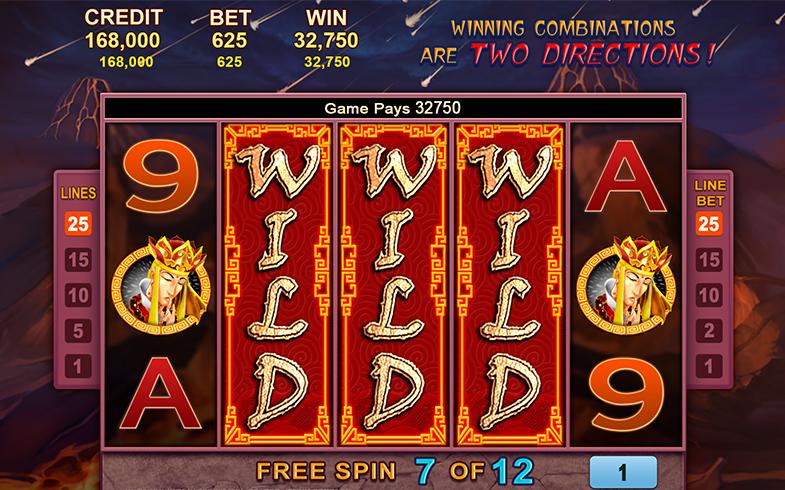Tap the center WILD reel
785x490 pixels.
click(393, 284)
